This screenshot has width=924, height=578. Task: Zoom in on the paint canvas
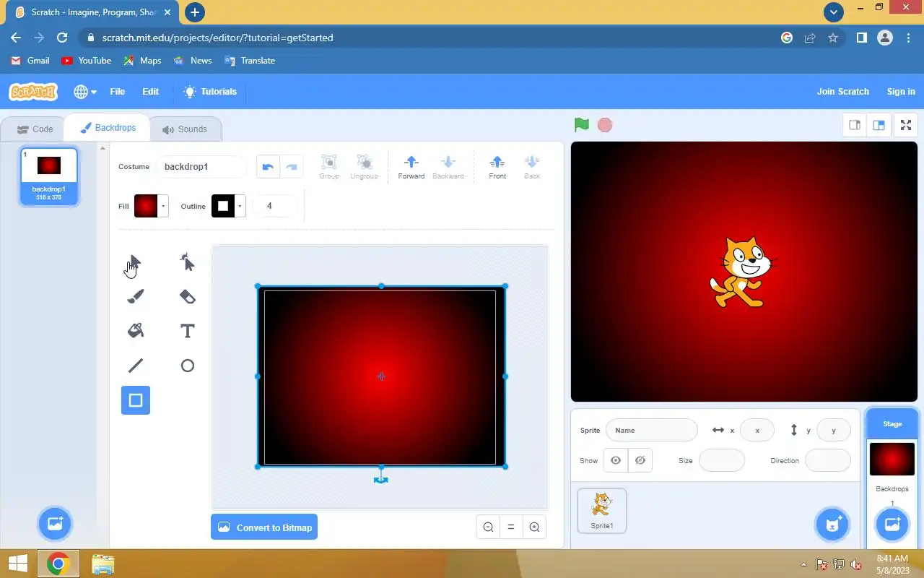pyautogui.click(x=534, y=527)
